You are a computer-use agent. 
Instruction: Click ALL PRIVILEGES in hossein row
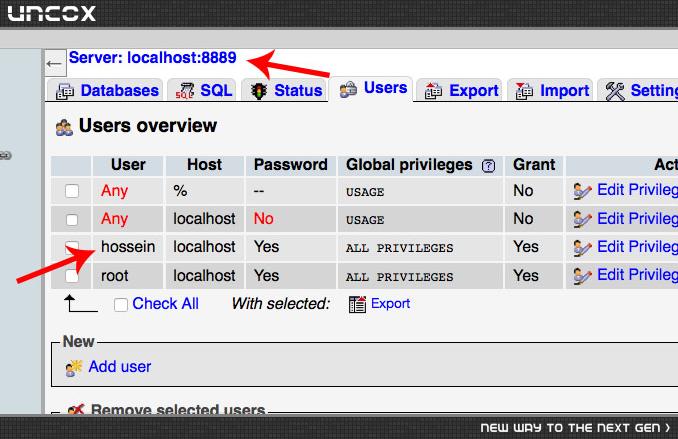point(400,248)
